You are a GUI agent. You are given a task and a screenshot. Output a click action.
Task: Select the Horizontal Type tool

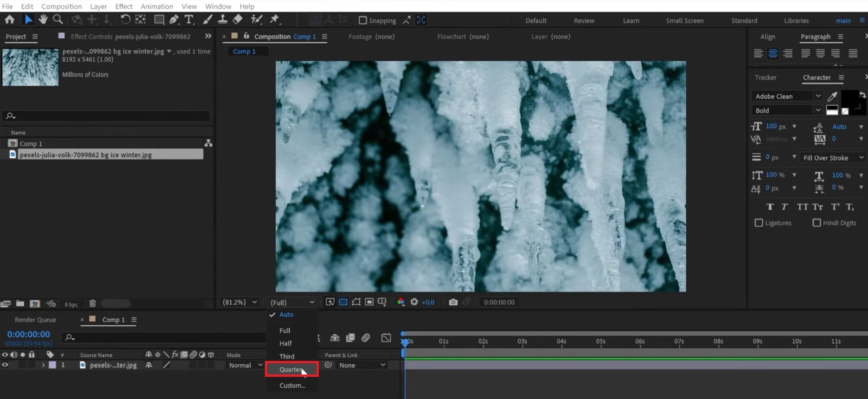coord(189,19)
